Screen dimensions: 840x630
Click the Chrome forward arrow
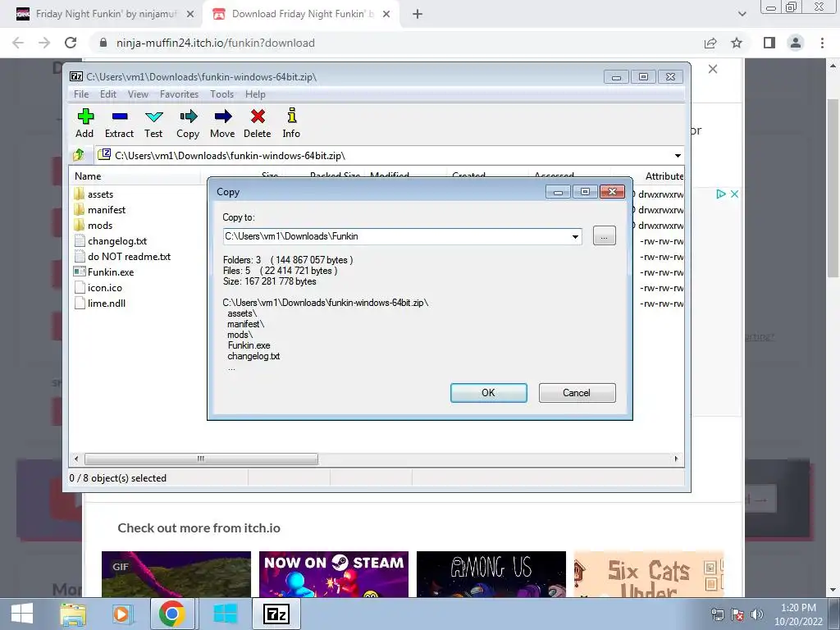tap(44, 43)
